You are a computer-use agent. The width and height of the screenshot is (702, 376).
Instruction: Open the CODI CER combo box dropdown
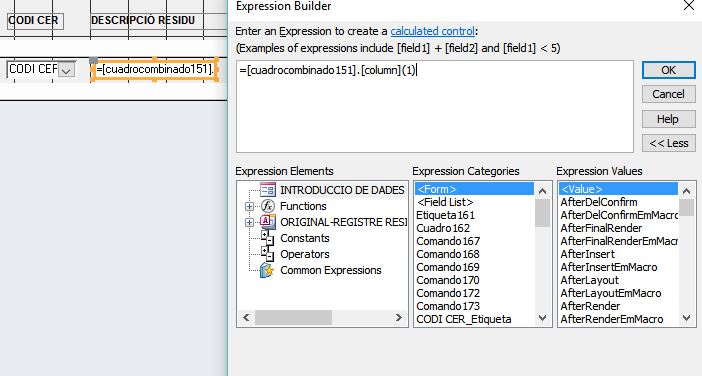[67, 71]
